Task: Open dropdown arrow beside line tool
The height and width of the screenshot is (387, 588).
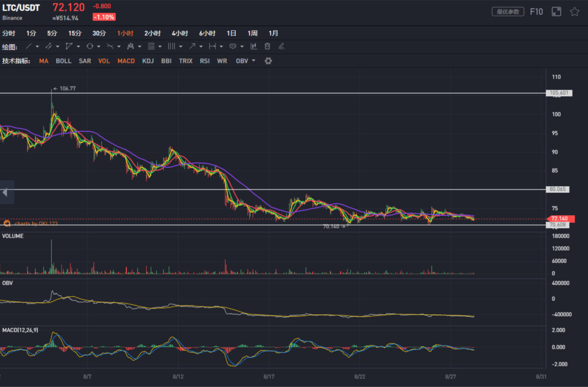Action: (x=37, y=46)
